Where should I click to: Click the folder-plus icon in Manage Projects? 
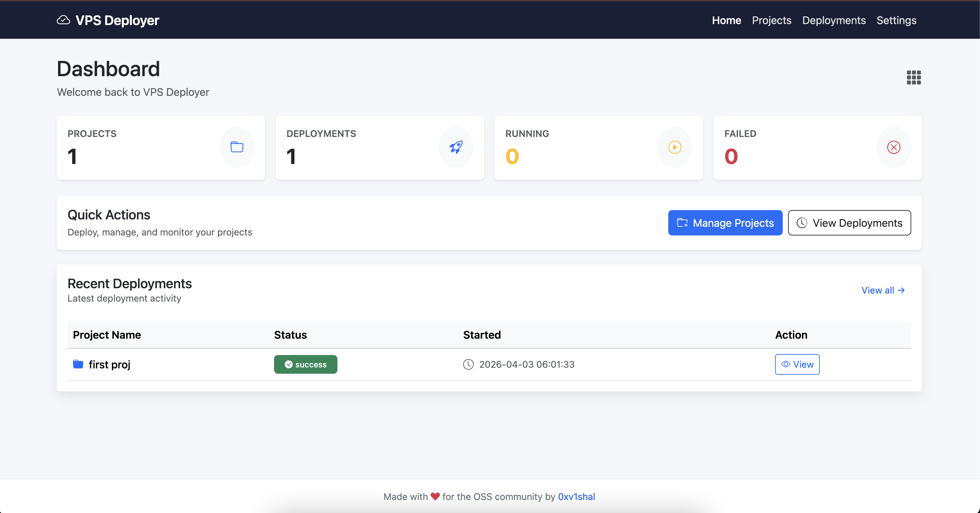pyautogui.click(x=683, y=223)
